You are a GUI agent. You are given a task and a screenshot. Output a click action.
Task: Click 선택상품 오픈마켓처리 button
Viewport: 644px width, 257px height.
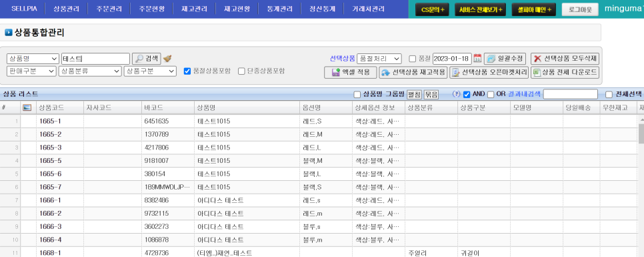(x=489, y=72)
